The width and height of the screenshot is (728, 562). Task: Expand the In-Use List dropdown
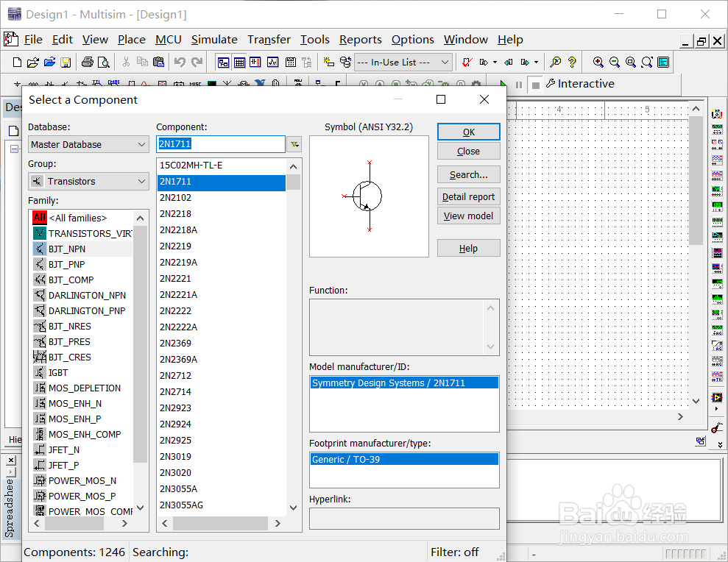pyautogui.click(x=445, y=63)
